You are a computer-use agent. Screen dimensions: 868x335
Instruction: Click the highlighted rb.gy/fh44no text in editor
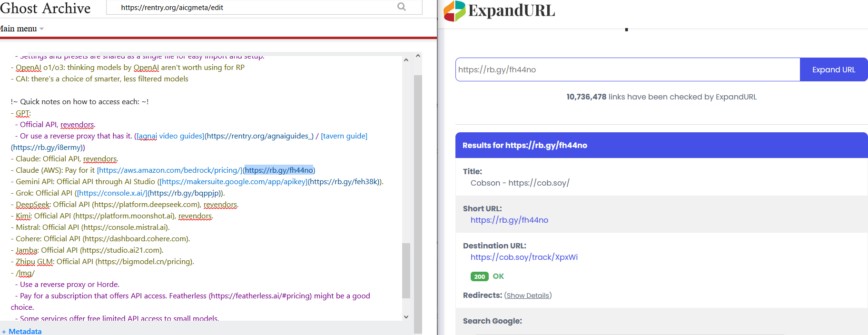tap(279, 170)
